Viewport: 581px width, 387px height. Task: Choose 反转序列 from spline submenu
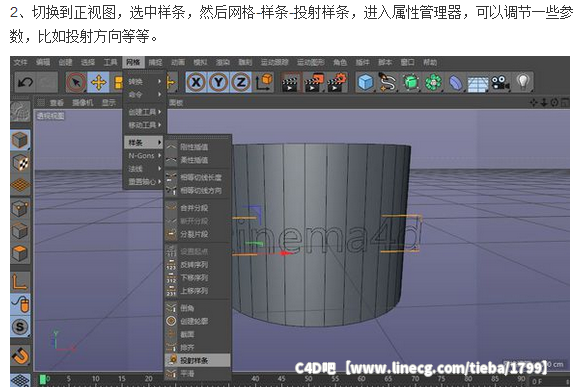point(197,264)
